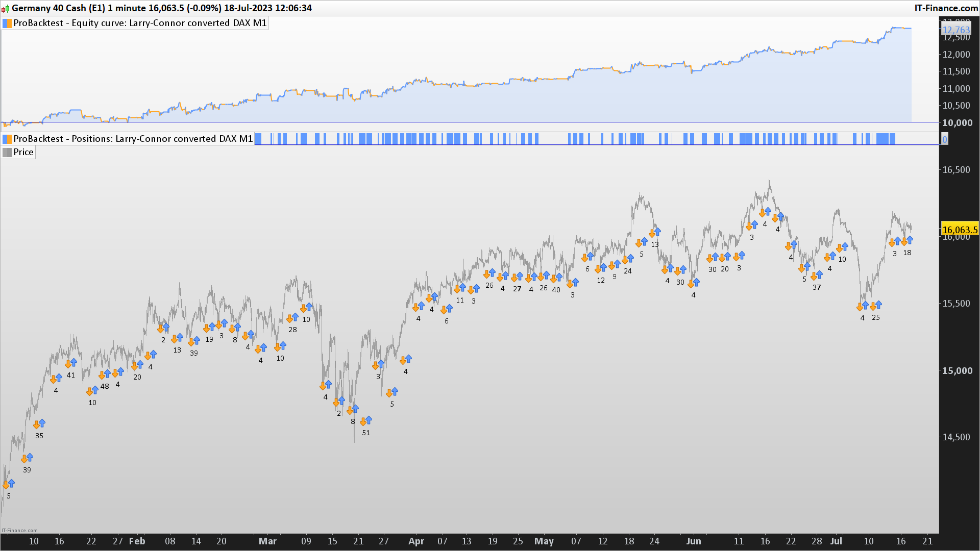Image resolution: width=980 pixels, height=551 pixels.
Task: Click the trade arrows marker labeled 37
Action: pos(817,275)
